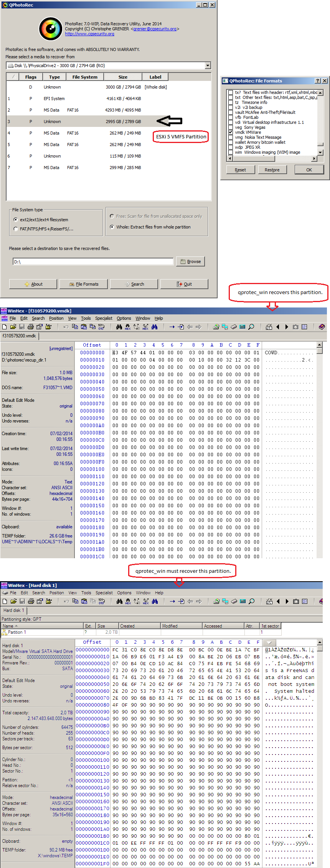This screenshot has height=868, width=330.
Task: Click the left triangle arrow in Hard disk 1 WinHex toolbar
Action: (278, 601)
